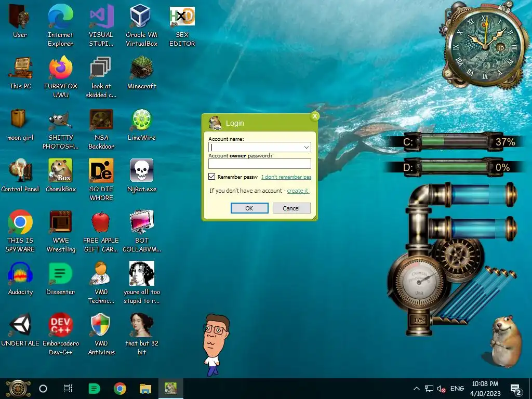Image resolution: width=532 pixels, height=399 pixels.
Task: Open File Explorer from the taskbar
Action: (x=145, y=389)
